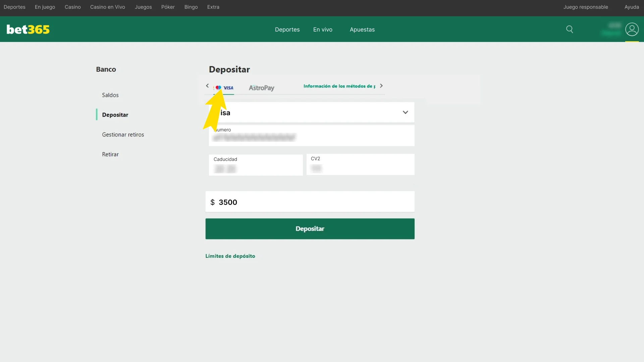Open Límites de depósito link
The width and height of the screenshot is (644, 362).
[230, 256]
